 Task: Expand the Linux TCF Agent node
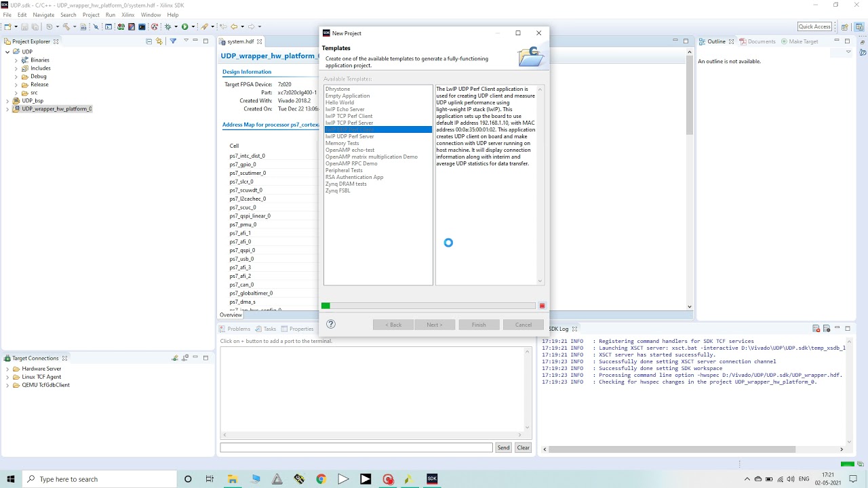pos(7,377)
